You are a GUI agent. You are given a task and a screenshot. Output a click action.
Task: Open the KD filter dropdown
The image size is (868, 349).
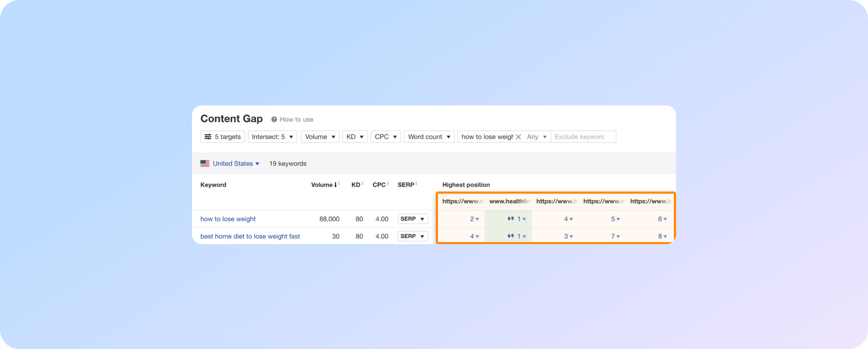coord(355,137)
